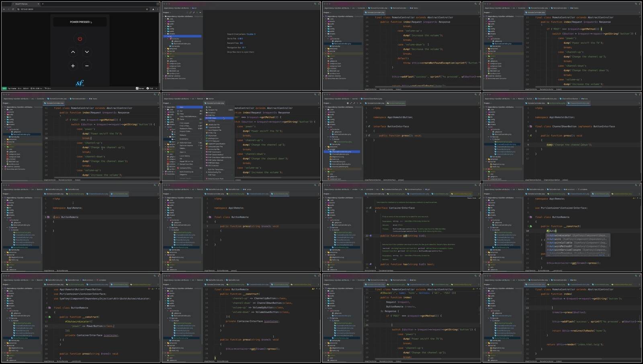Choose "PHP Class" in the New submenu
643x364 pixels.
[212, 118]
